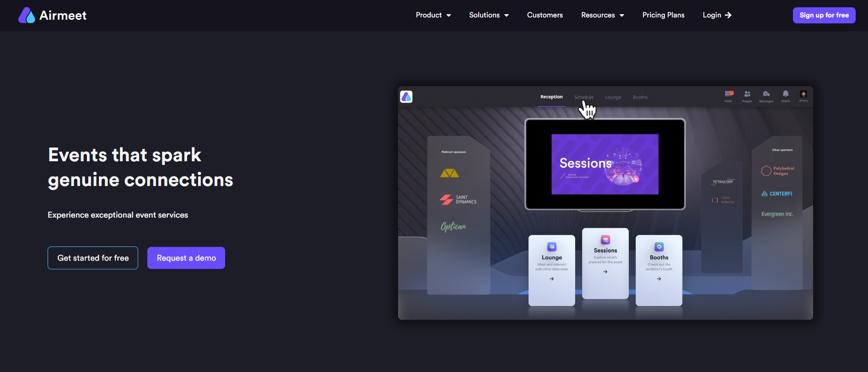
Task: Open the Messages icon in preview
Action: pos(766,96)
